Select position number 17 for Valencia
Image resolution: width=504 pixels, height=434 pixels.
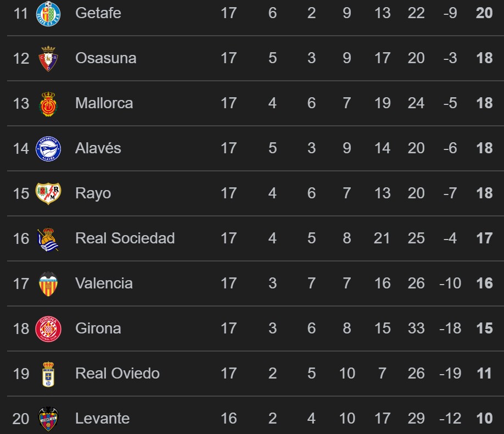21,283
